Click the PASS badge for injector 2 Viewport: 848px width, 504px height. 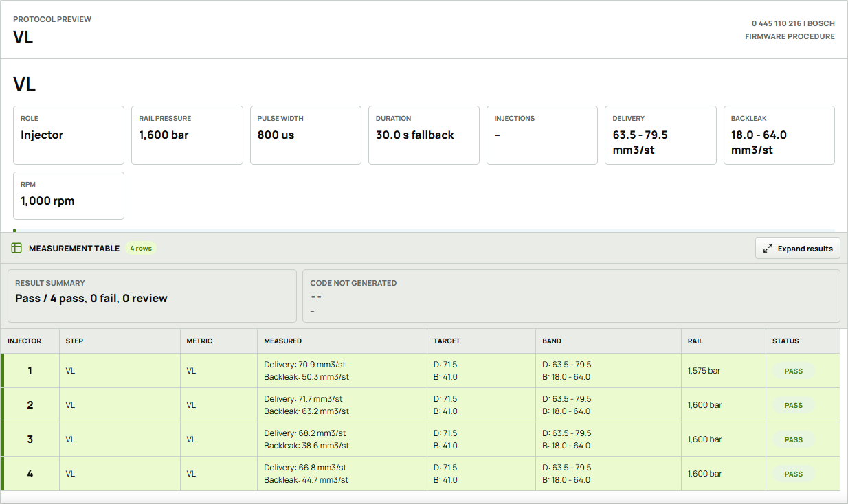(x=794, y=405)
